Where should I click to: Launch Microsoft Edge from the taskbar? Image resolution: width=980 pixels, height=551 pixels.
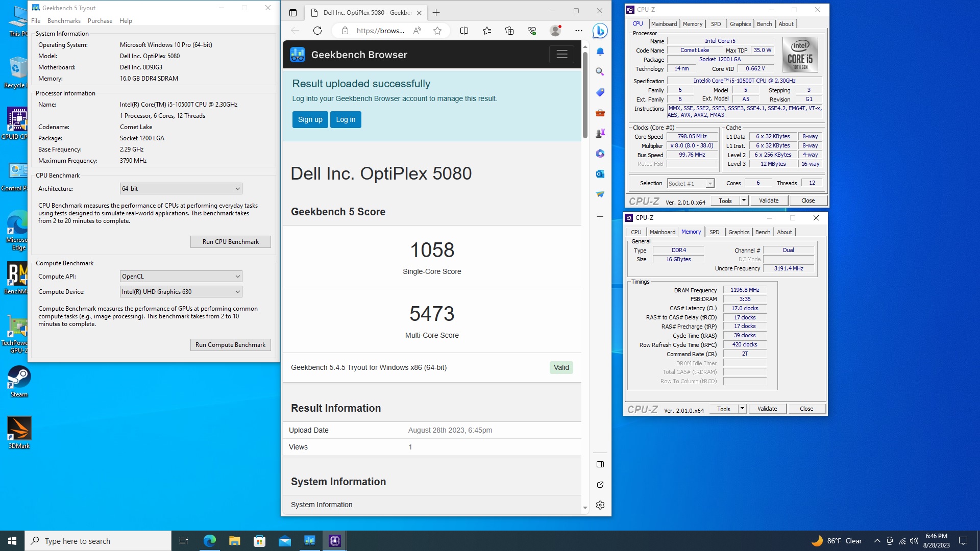[210, 541]
